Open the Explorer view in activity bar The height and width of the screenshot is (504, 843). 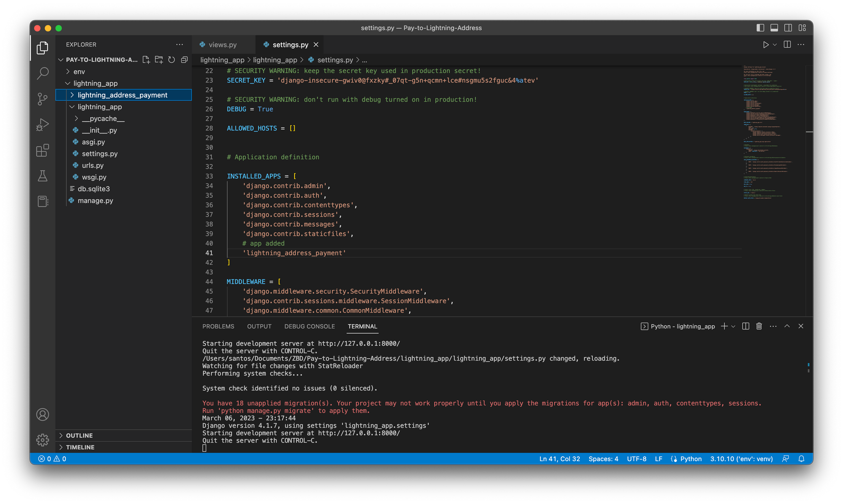click(x=43, y=48)
